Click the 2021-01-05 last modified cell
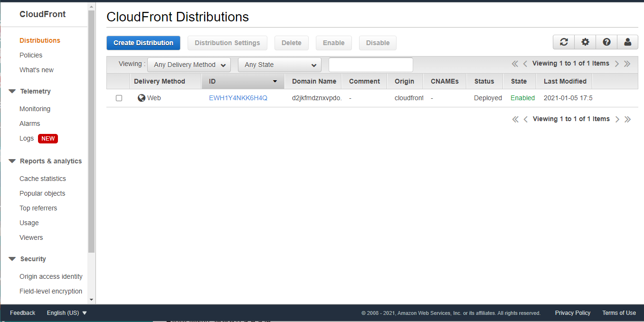Screen dimensions: 644x322 click(568, 98)
